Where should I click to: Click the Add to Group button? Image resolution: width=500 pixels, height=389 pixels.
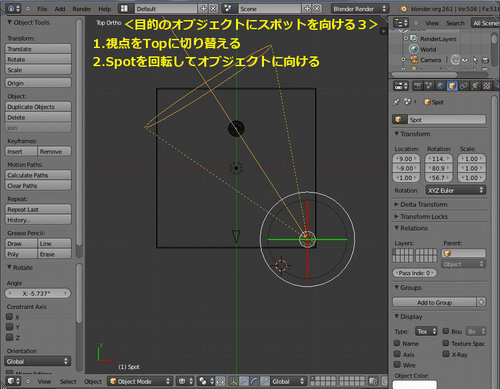pyautogui.click(x=435, y=302)
